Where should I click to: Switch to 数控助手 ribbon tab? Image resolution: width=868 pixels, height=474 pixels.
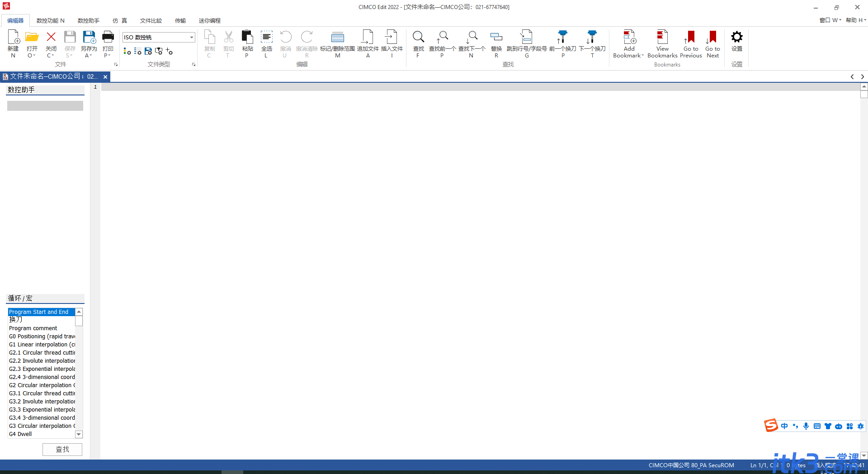(88, 21)
